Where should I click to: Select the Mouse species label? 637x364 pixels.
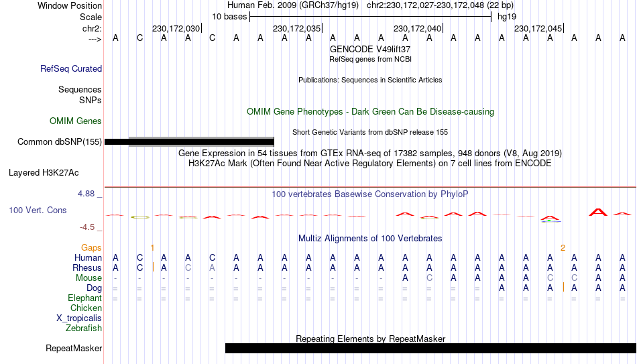coord(89,278)
